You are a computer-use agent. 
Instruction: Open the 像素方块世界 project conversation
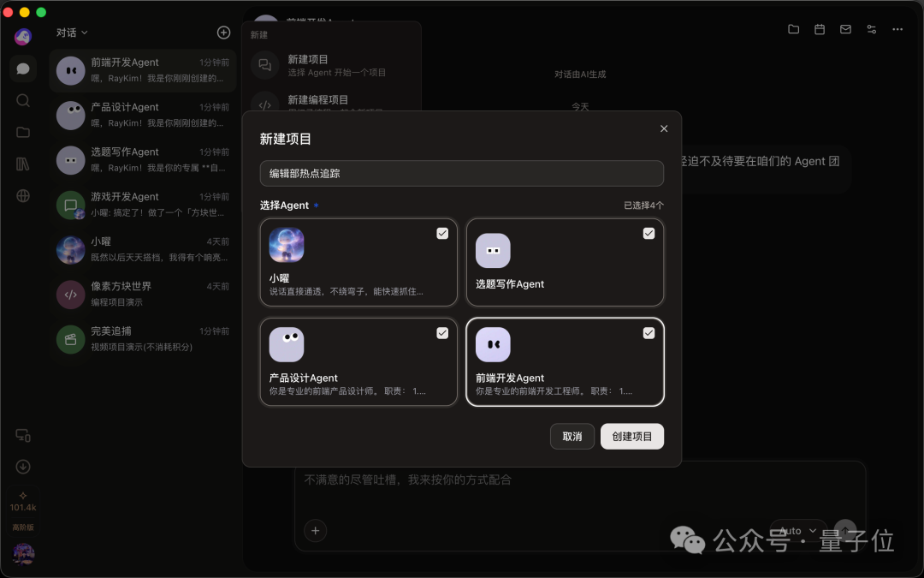click(143, 295)
